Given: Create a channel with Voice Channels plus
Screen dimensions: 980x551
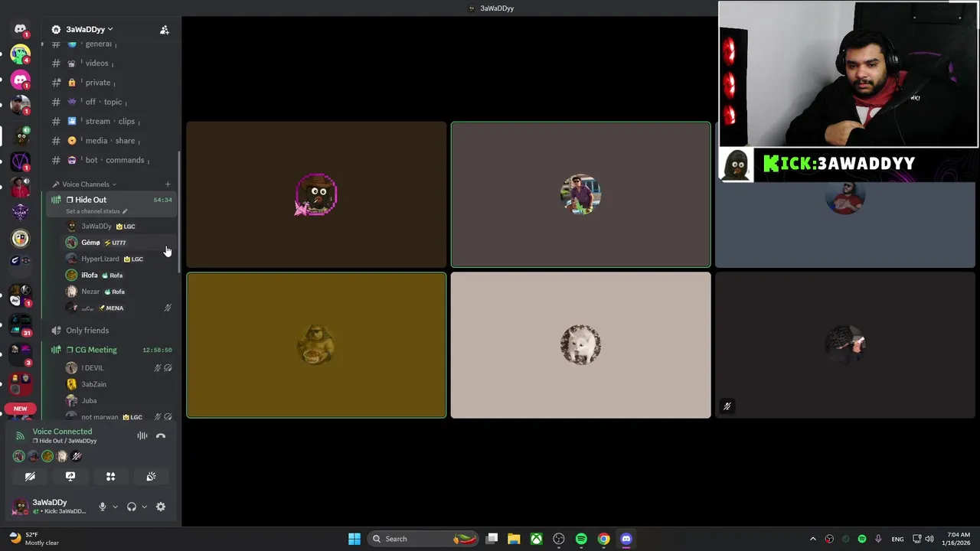Looking at the screenshot, I should point(168,184).
